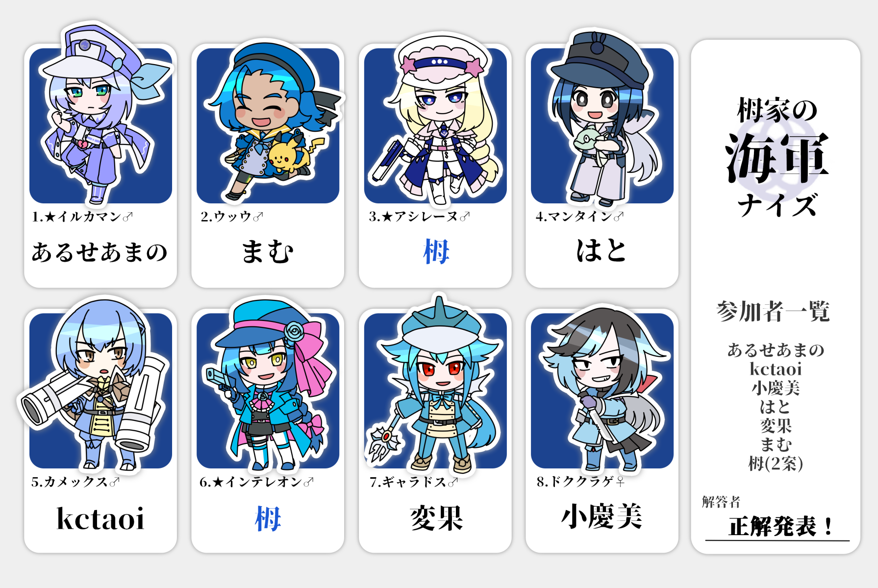Click the name 小慶美 under card 8

click(602, 516)
